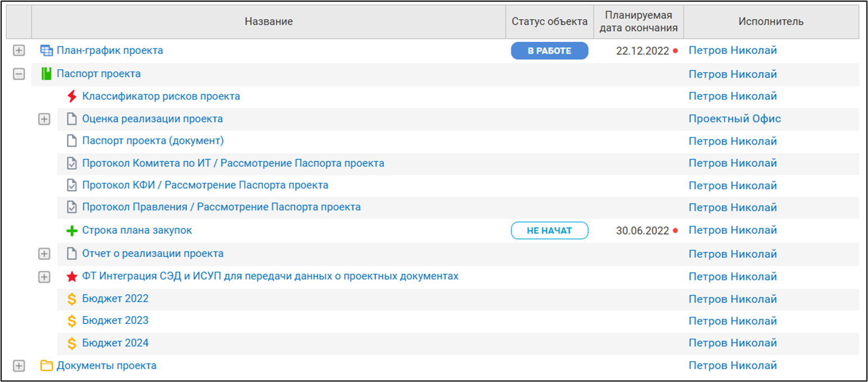Expand the Документы проекта folder

19,366
